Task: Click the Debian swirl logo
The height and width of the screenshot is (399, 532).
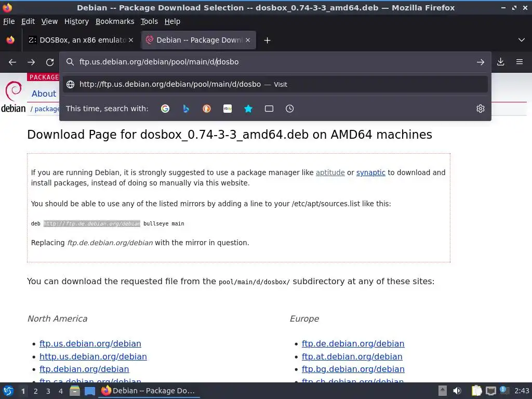Action: [x=14, y=97]
